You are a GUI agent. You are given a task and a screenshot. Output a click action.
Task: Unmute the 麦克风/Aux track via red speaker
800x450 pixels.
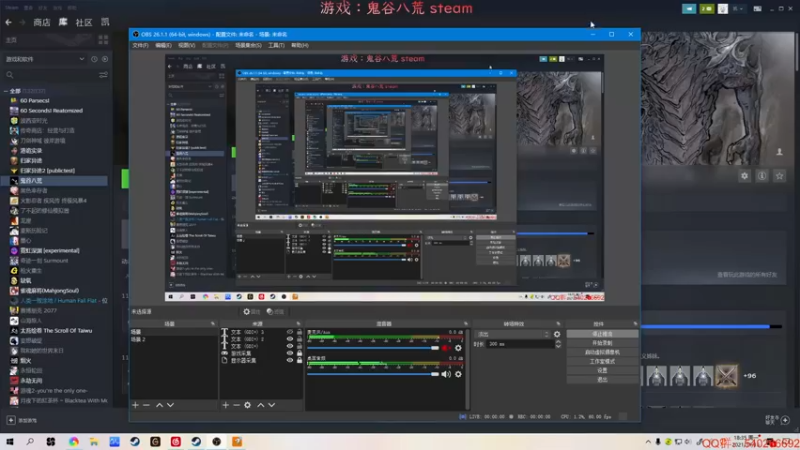point(446,348)
